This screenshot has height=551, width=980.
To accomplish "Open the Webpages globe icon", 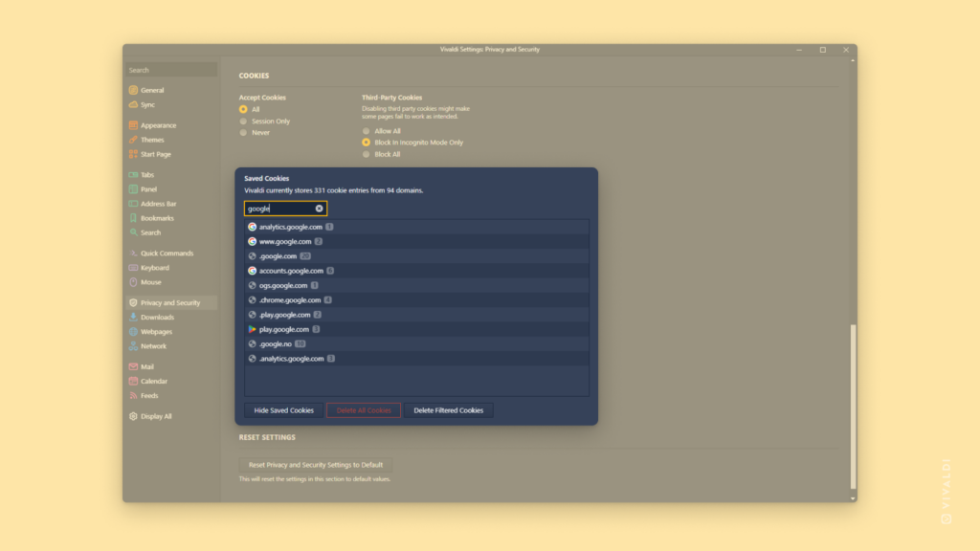I will click(x=133, y=331).
